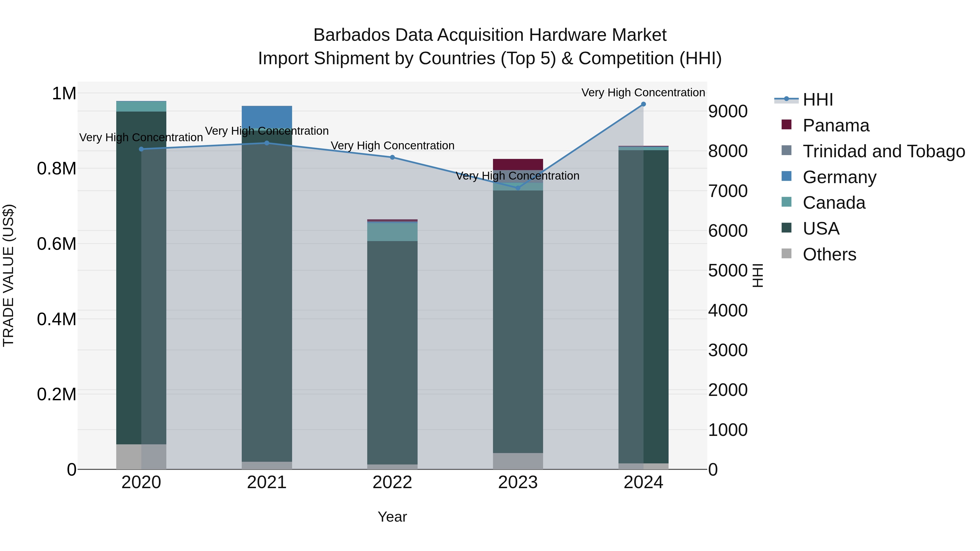Click the 2022 x-axis label
This screenshot has height=551, width=980.
point(392,482)
